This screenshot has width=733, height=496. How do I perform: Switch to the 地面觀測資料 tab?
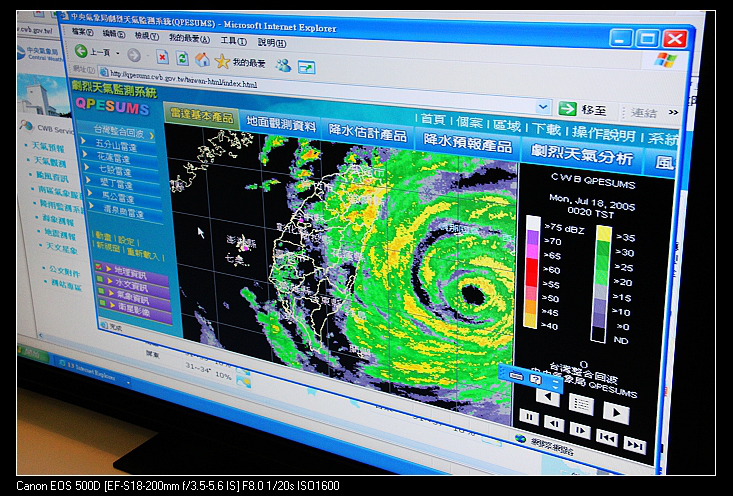click(x=281, y=123)
